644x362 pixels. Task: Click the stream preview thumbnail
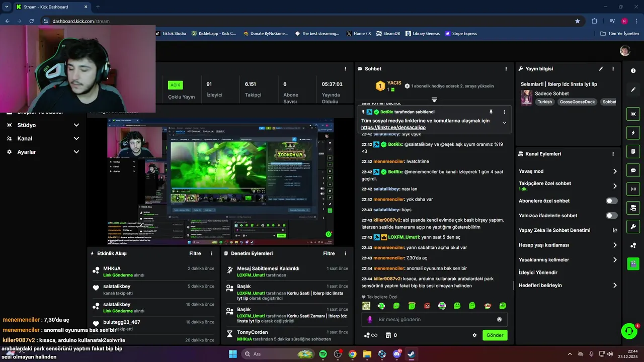point(220,182)
